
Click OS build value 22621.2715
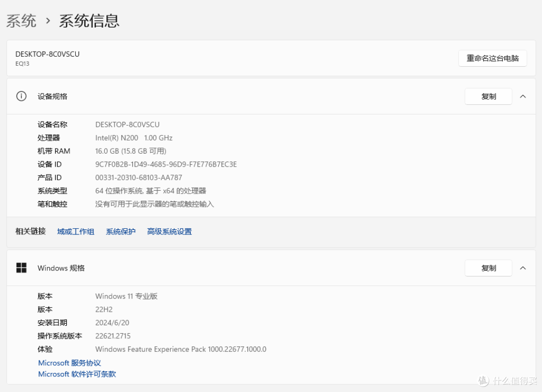(113, 336)
